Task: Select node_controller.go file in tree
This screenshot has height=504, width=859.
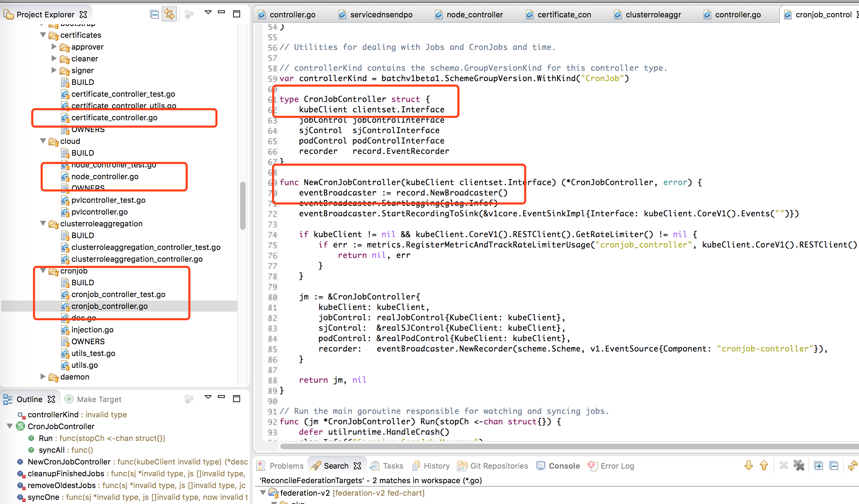Action: [105, 176]
